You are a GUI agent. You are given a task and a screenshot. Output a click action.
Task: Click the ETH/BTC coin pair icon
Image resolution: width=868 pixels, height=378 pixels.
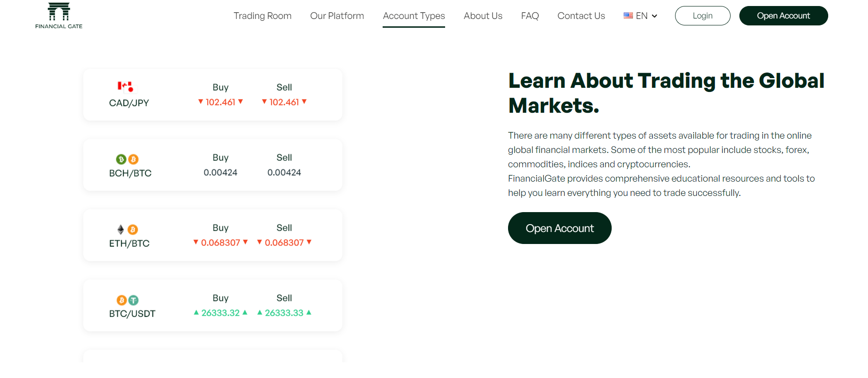pyautogui.click(x=127, y=230)
